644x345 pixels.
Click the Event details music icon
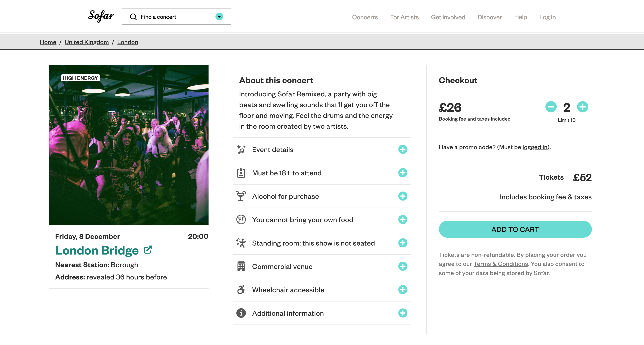point(241,149)
